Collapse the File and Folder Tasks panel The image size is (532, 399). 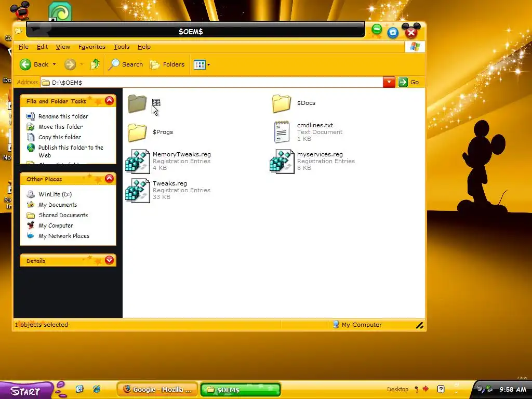tap(109, 101)
